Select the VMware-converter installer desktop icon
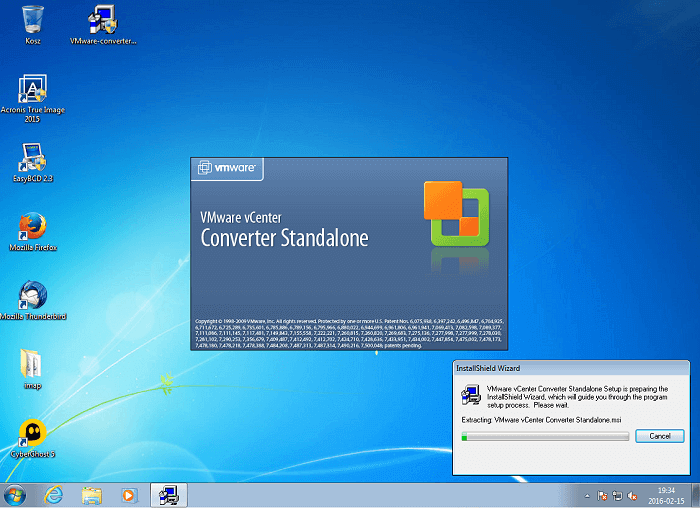700x508 pixels. click(x=102, y=19)
